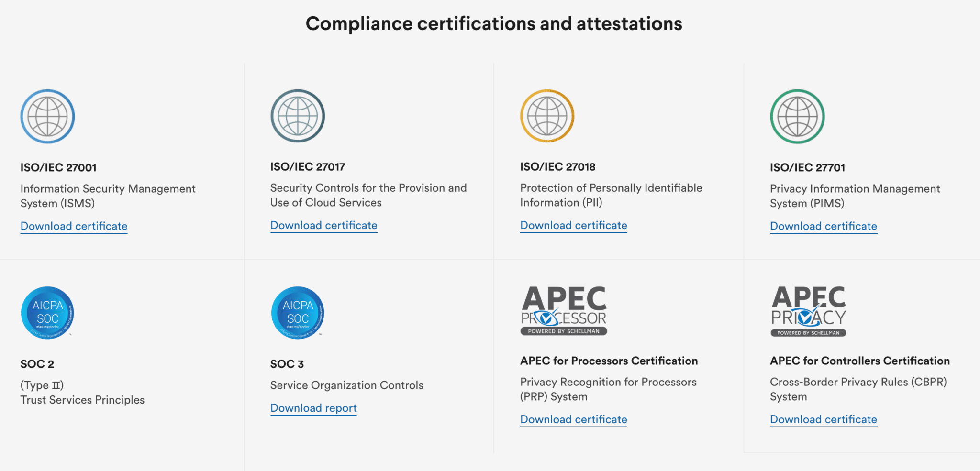
Task: Click the APEC Privacy logo
Action: coord(808,311)
